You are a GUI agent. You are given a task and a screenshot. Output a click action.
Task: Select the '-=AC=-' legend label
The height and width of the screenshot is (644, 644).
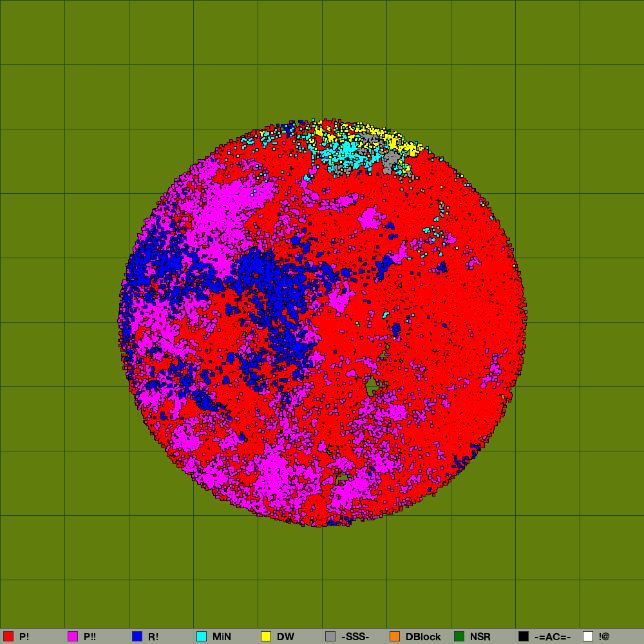(x=553, y=637)
